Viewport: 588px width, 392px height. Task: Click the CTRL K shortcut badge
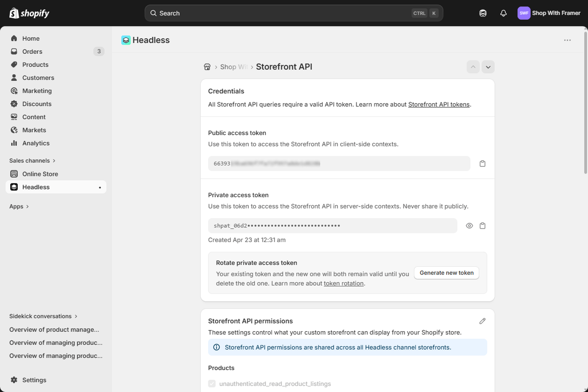click(x=425, y=13)
